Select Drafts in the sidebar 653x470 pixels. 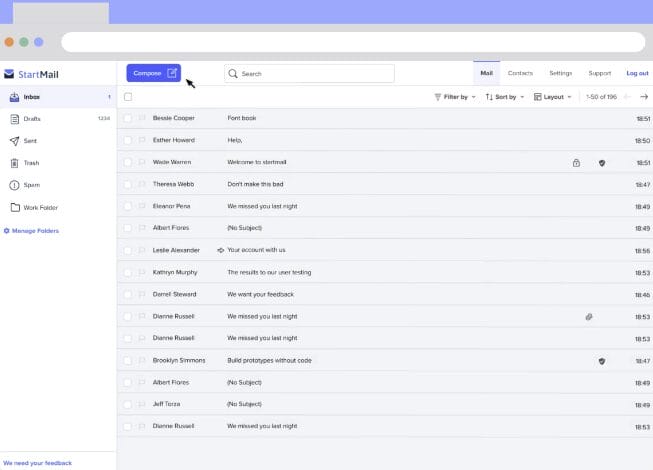[58, 119]
